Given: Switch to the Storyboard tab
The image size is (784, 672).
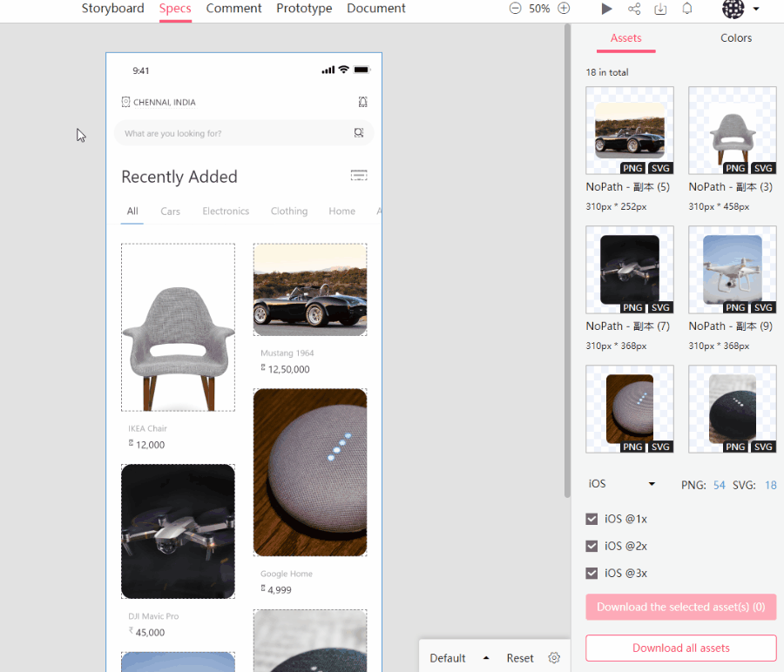Looking at the screenshot, I should pos(113,9).
